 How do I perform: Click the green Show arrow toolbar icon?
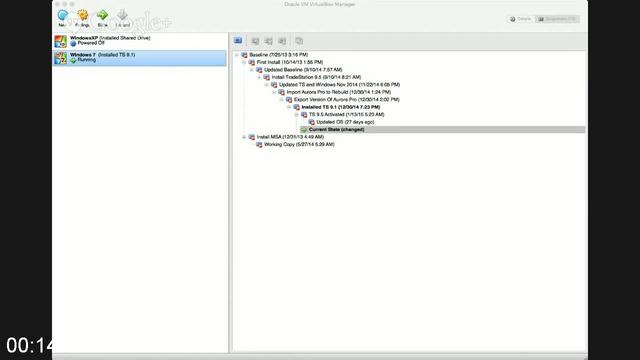[x=102, y=16]
